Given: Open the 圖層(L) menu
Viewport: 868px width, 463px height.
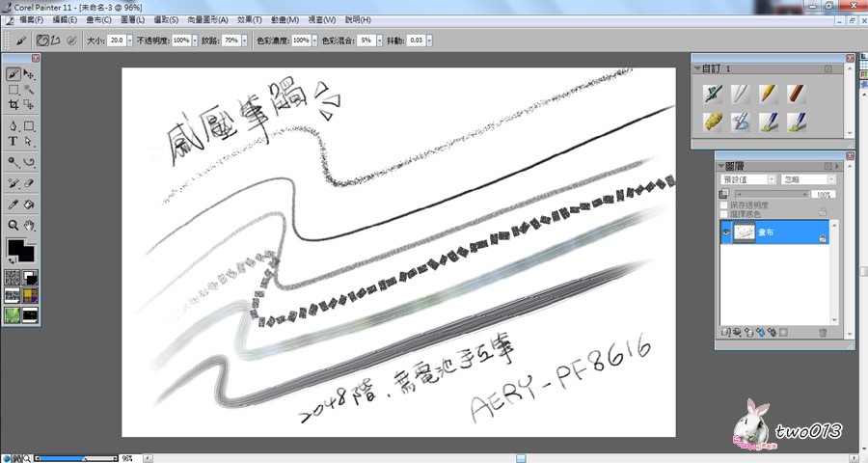Looking at the screenshot, I should 132,20.
